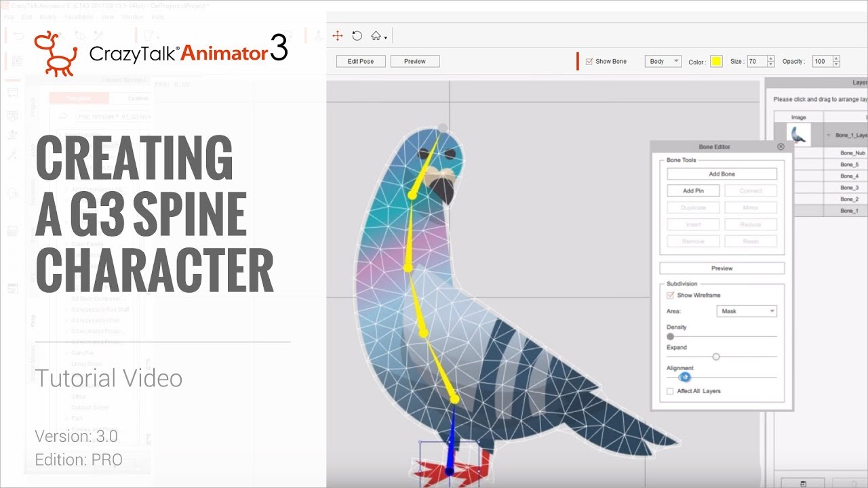Click the Duplicate button in Bone Tools
Screen dimensions: 868x488
click(x=693, y=208)
